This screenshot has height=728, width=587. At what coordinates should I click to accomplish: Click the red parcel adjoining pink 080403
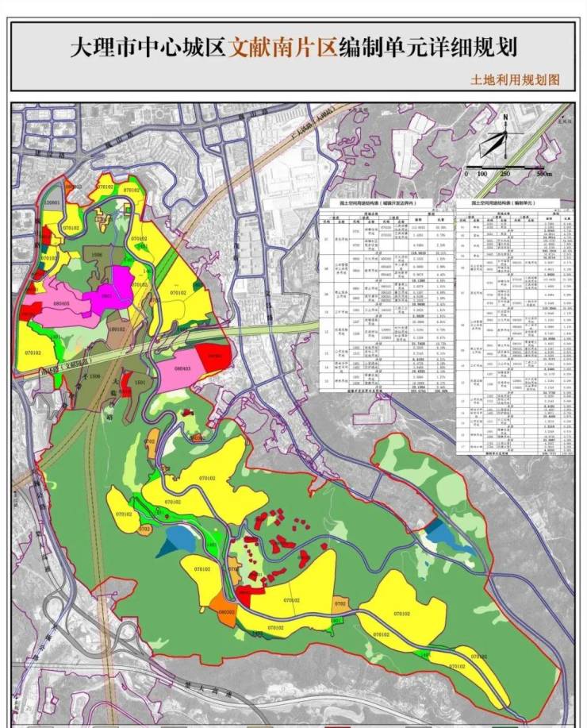tap(214, 357)
